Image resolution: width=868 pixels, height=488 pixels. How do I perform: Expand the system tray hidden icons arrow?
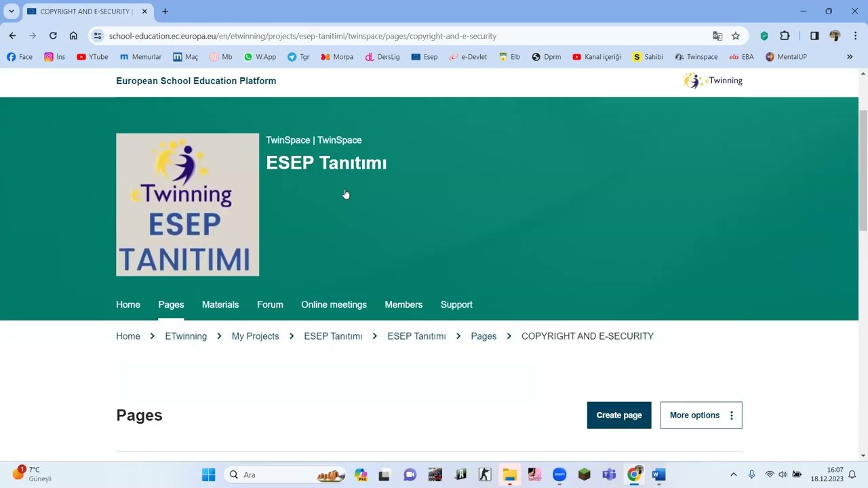pos(733,474)
